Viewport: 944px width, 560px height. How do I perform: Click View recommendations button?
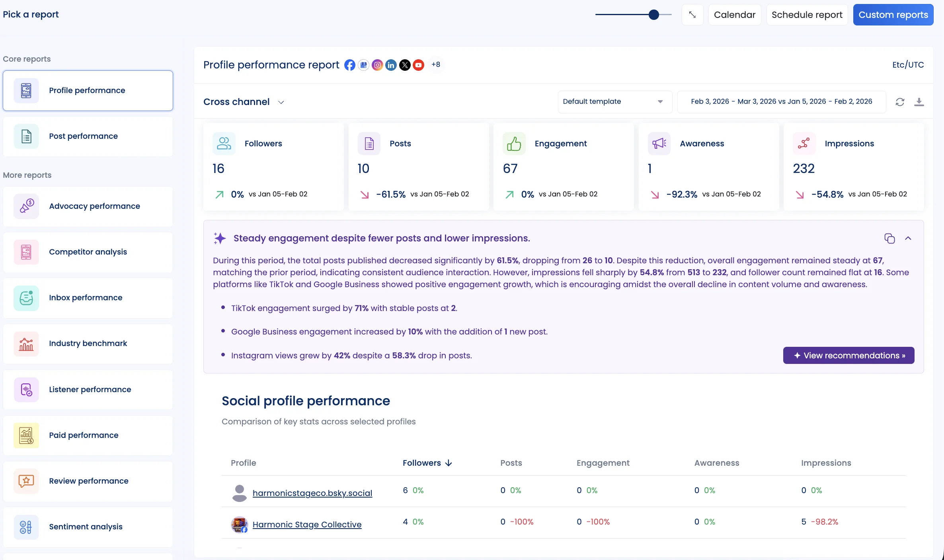coord(848,356)
